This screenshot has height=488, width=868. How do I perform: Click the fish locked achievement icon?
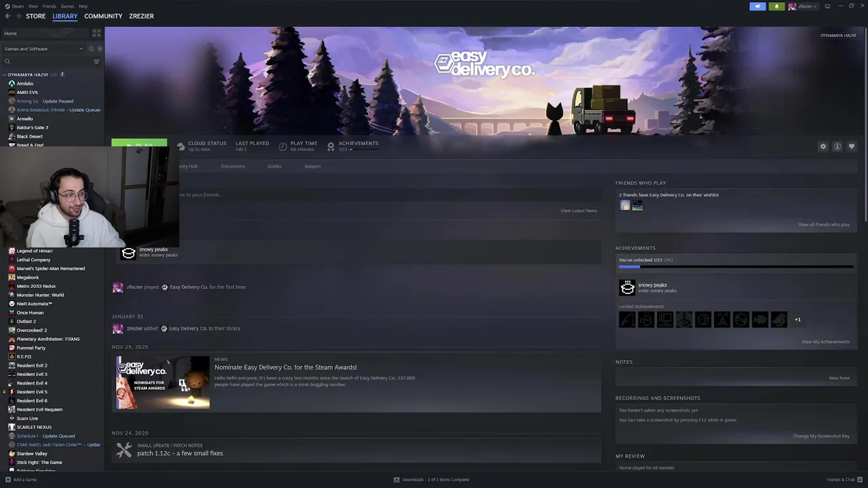(x=760, y=319)
